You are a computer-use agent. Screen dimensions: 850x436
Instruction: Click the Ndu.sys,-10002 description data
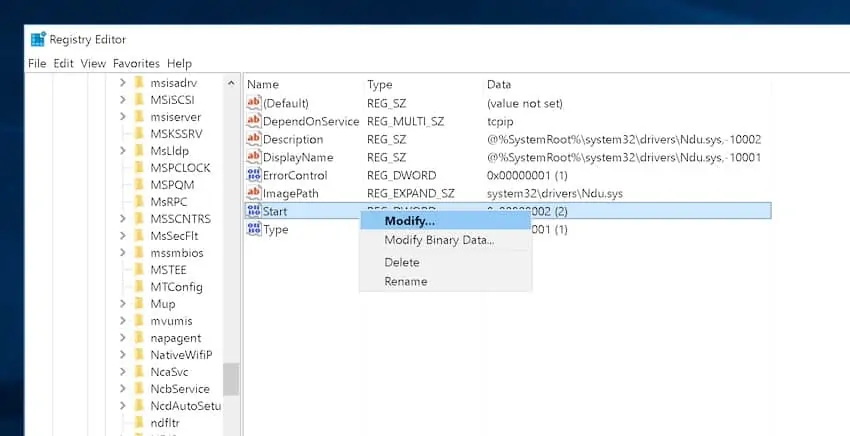[x=624, y=139]
